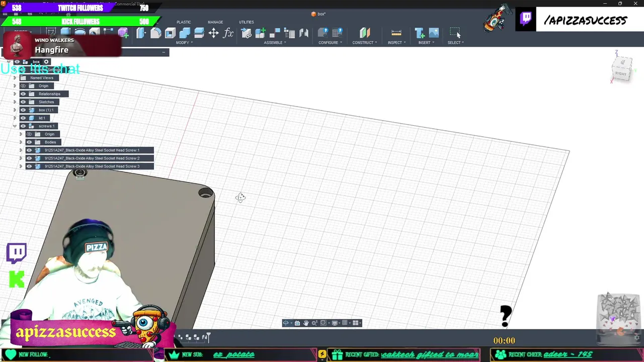The width and height of the screenshot is (644, 362).
Task: Activate the Pan hand tool
Action: pos(305,323)
